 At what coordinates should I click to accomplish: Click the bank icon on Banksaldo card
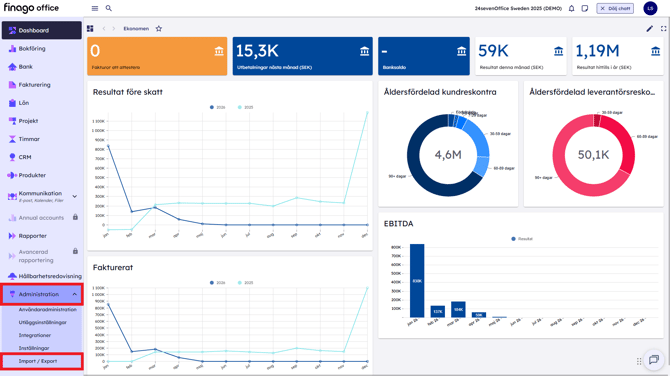pos(461,51)
